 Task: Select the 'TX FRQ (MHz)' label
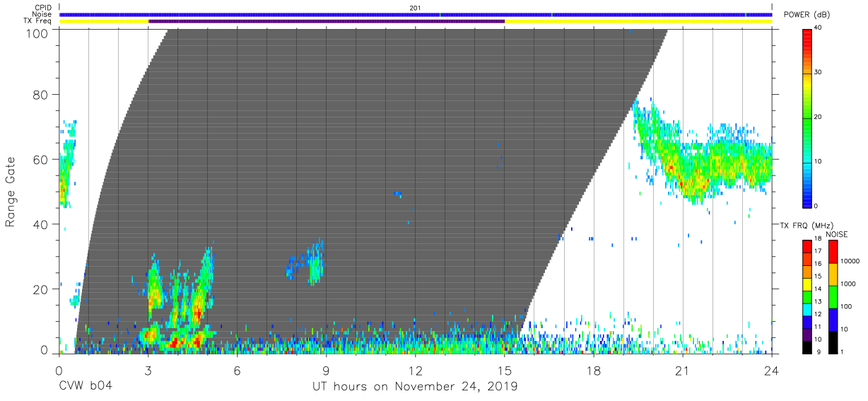click(805, 226)
